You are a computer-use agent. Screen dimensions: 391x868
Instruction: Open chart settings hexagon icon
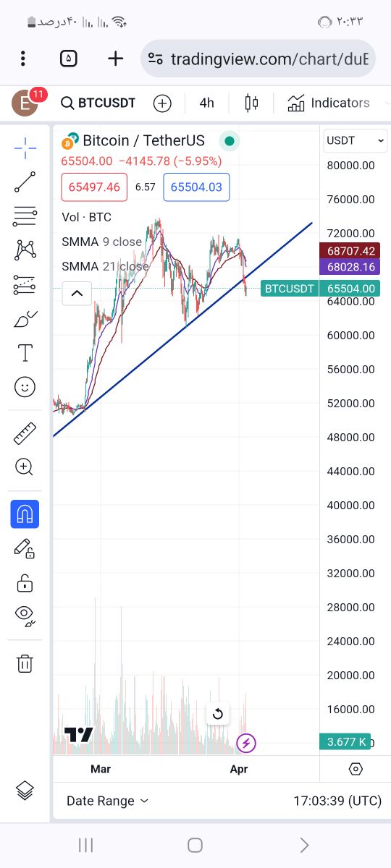pyautogui.click(x=356, y=769)
